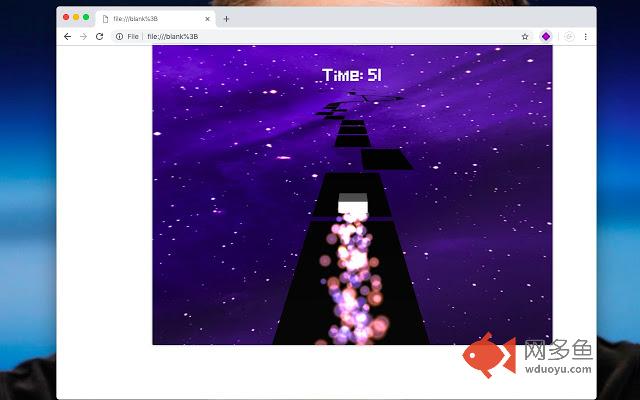This screenshot has height=400, width=640.
Task: Select the file:///blank%3B browser tab
Action: pos(156,19)
